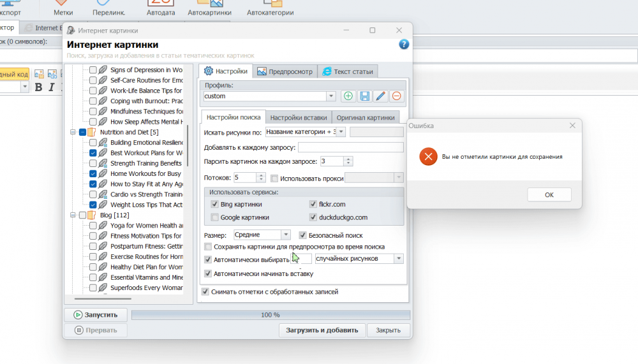Switch to the Предпросмотр tab
This screenshot has height=364, width=638.
point(285,71)
